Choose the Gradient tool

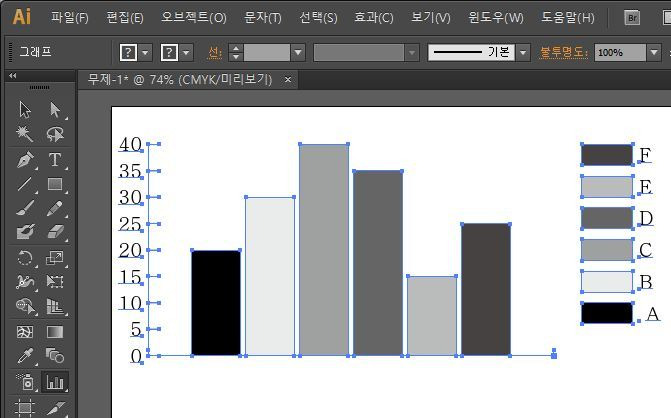coord(55,332)
